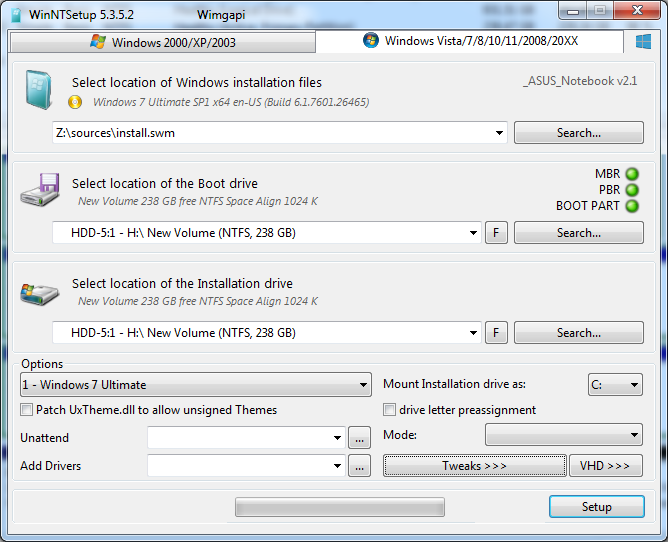Click the yellow disc icon beside Windows 7 Ultimate

75,102
